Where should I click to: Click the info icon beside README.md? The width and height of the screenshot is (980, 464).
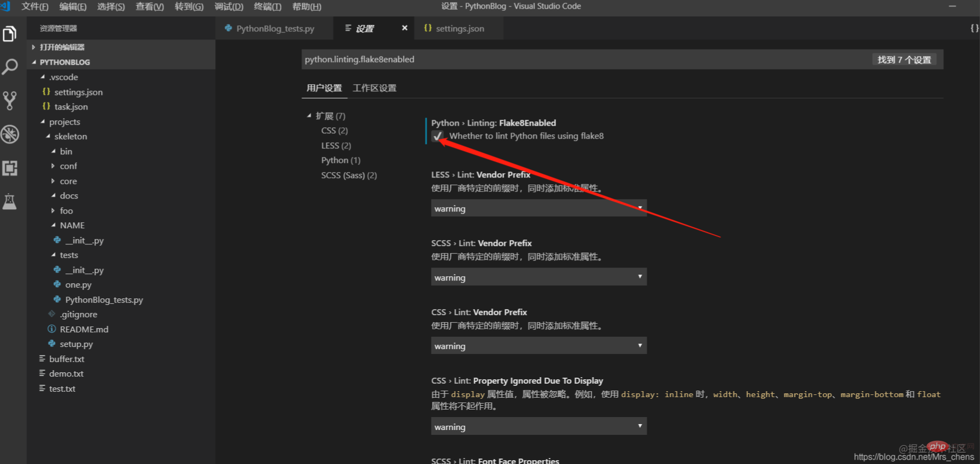coord(52,329)
